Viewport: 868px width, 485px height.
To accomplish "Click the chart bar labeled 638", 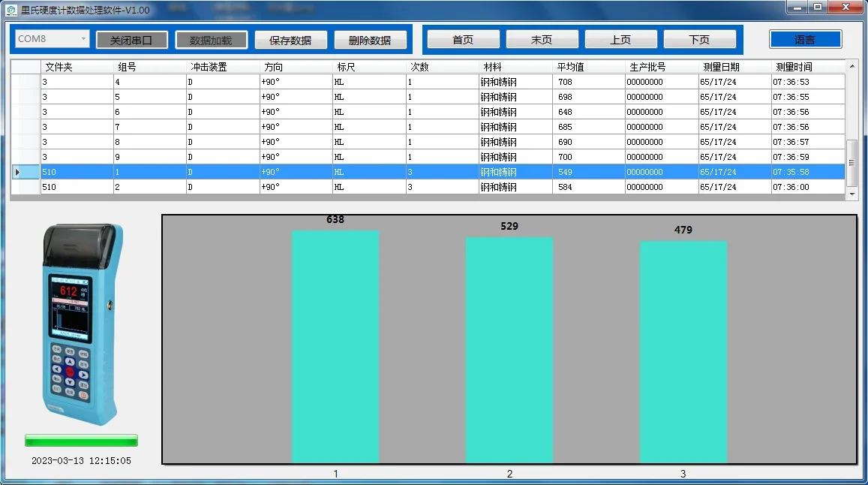I will pos(335,345).
